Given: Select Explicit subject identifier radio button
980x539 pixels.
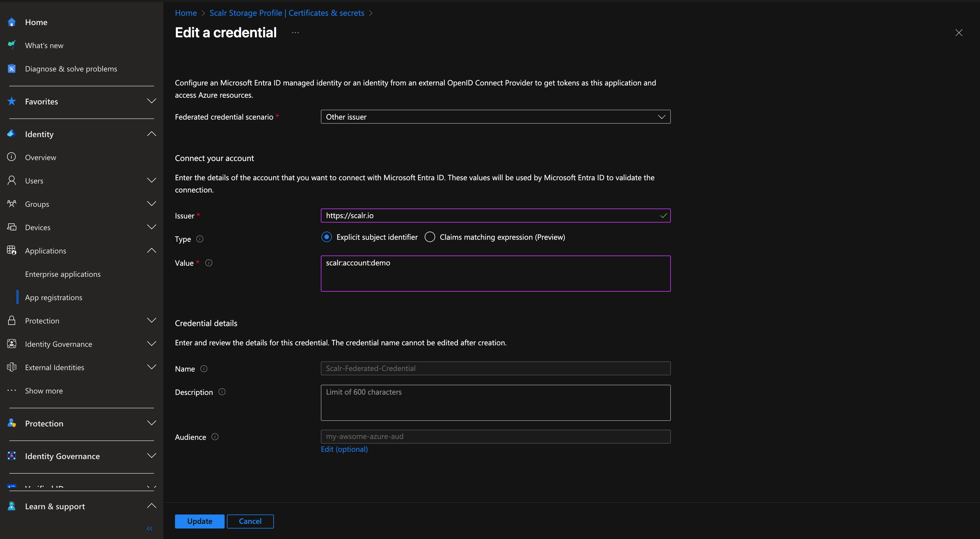Looking at the screenshot, I should coord(326,237).
